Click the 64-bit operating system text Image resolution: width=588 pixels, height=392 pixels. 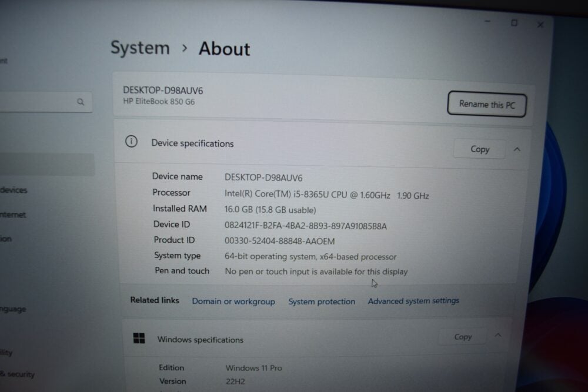pos(310,257)
